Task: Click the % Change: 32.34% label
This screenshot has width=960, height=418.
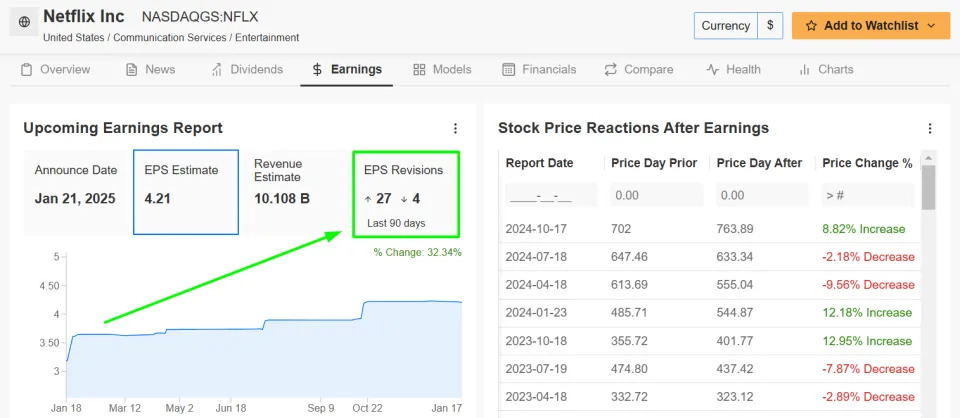Action: click(418, 252)
